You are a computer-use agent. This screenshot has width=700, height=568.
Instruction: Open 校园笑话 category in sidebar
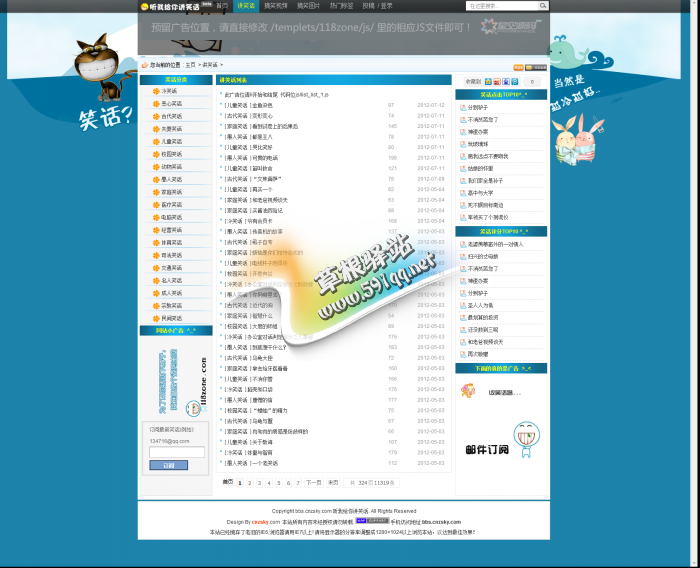(x=172, y=154)
